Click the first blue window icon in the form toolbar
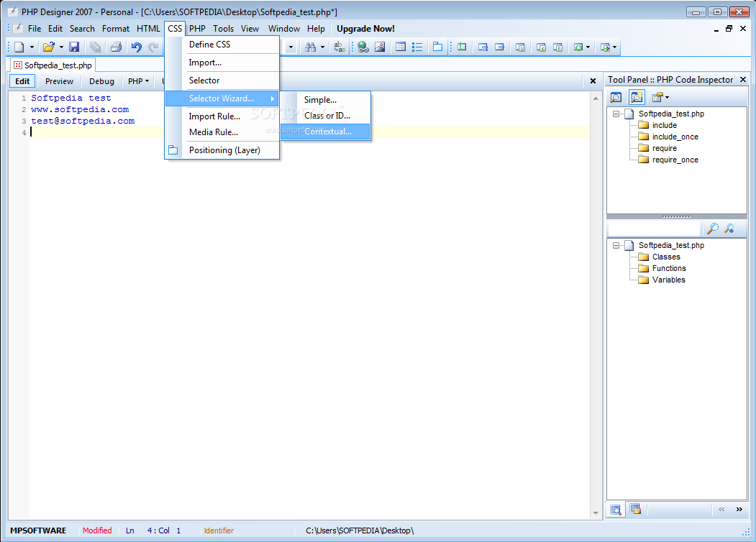Screen dimensions: 756x542 click(x=483, y=47)
